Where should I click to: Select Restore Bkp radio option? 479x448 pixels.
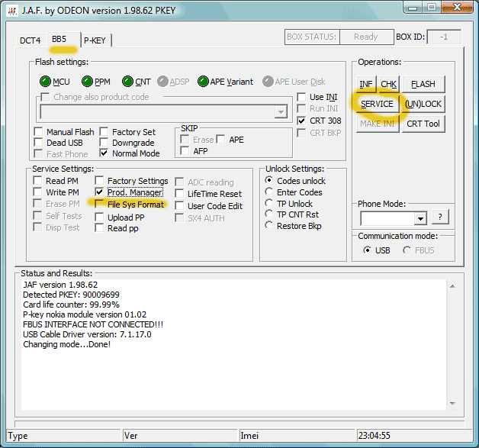[x=268, y=226]
